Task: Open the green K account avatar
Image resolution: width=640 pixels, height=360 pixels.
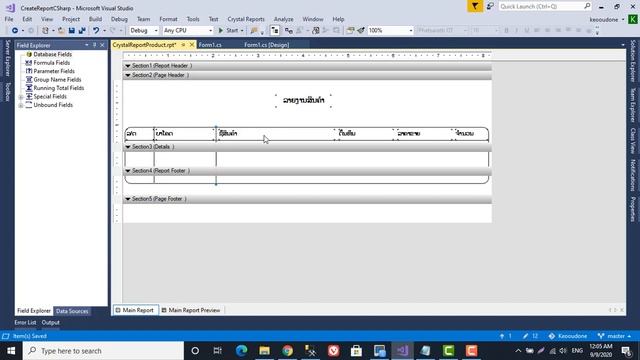Action: click(633, 19)
